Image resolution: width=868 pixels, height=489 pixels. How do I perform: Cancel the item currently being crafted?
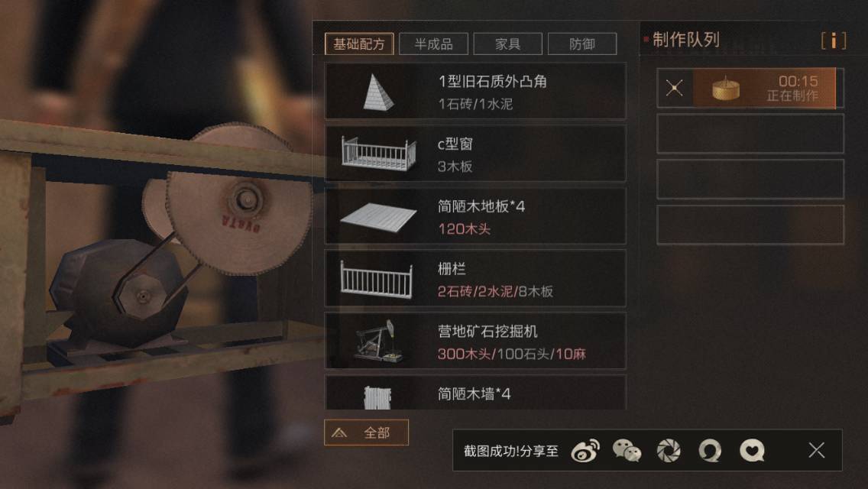click(x=674, y=88)
